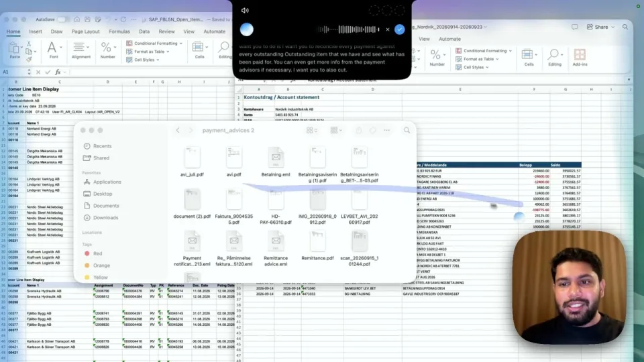Confirm dictation with blue checkmark button
This screenshot has width=644, height=362.
pos(400,29)
